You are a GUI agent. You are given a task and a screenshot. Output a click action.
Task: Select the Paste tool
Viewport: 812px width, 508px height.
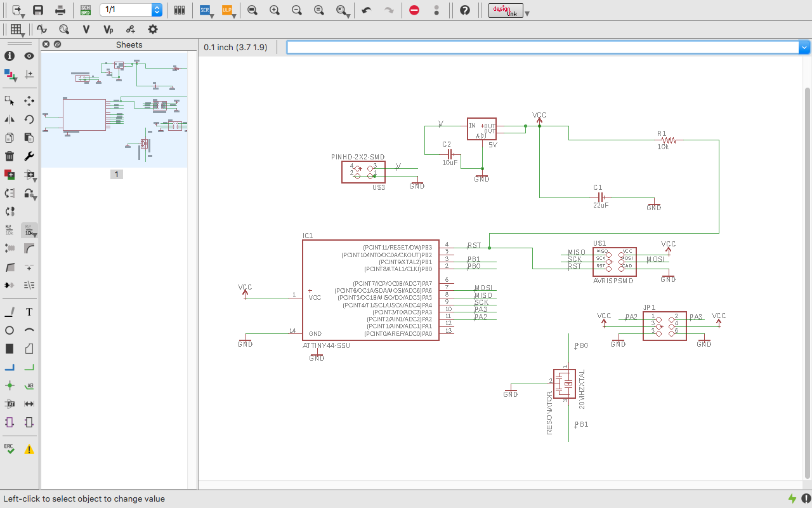coord(29,137)
